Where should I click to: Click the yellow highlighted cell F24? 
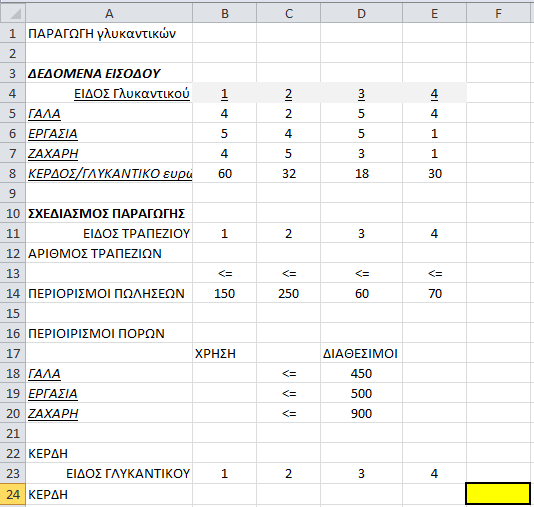[498, 494]
